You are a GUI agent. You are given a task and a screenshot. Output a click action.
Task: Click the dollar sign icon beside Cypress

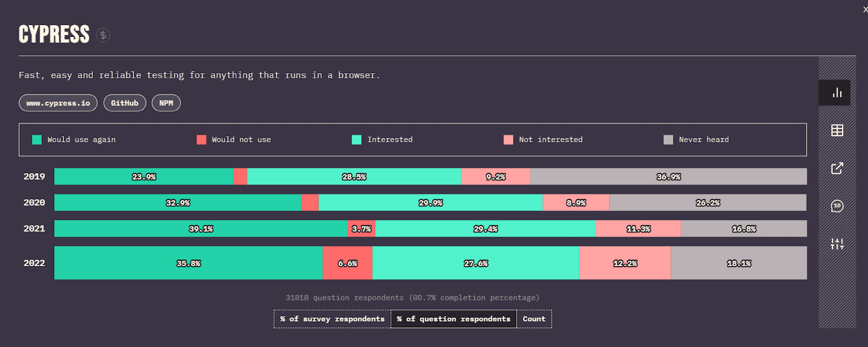coord(103,35)
